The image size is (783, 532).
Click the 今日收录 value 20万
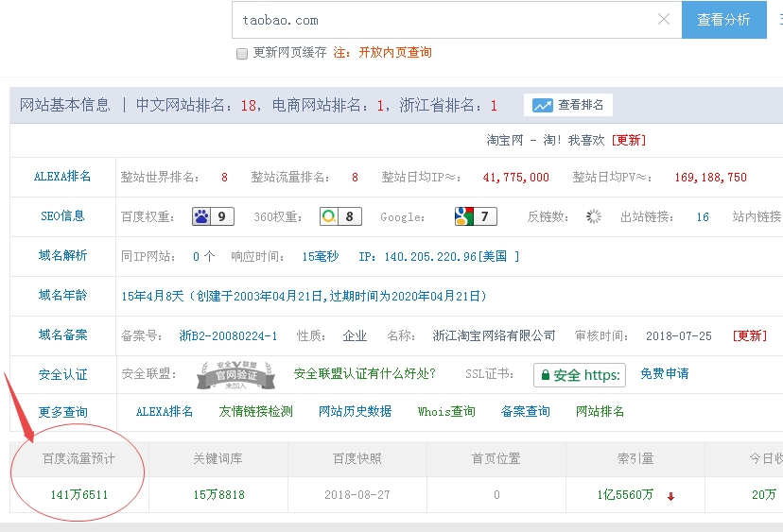[764, 494]
